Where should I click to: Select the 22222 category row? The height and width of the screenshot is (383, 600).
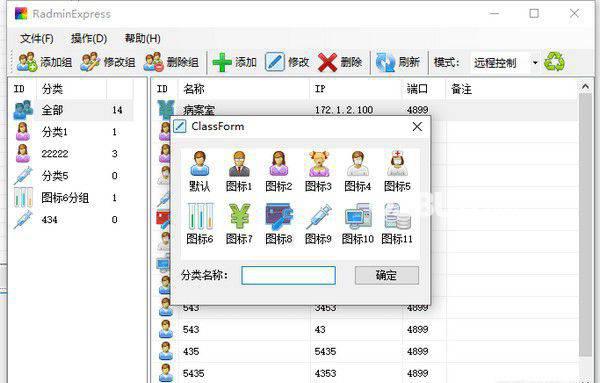[x=72, y=154]
